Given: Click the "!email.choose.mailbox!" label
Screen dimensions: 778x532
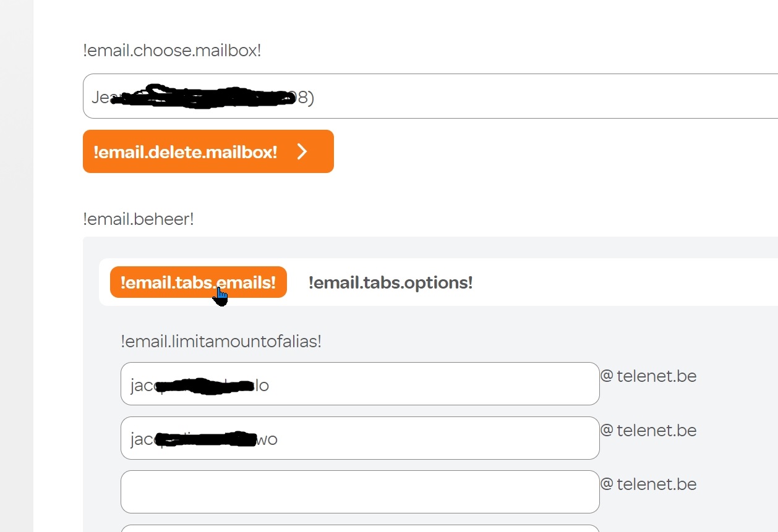Looking at the screenshot, I should (x=172, y=51).
